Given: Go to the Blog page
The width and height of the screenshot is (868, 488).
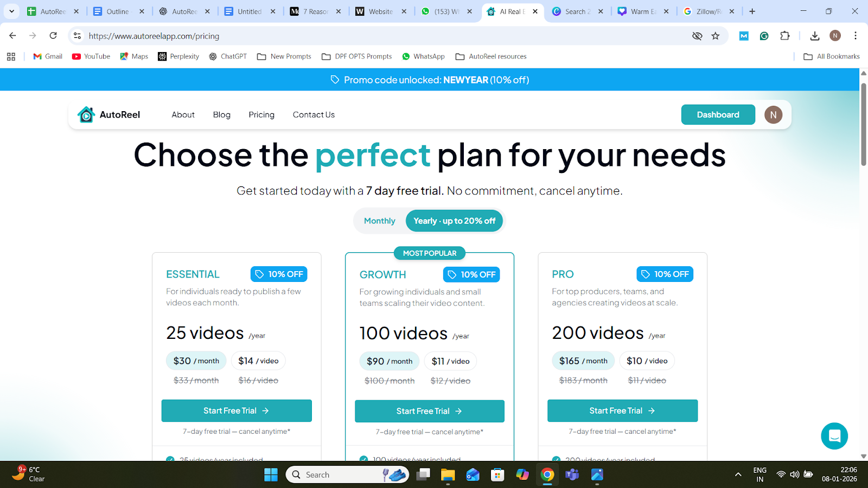Looking at the screenshot, I should 222,114.
